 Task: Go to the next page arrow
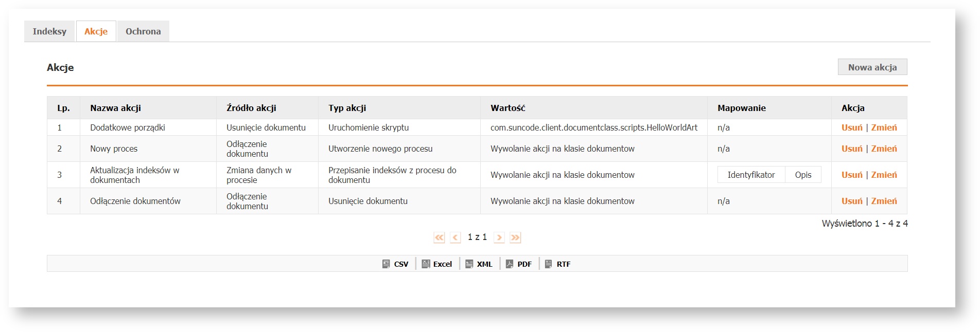tap(499, 237)
